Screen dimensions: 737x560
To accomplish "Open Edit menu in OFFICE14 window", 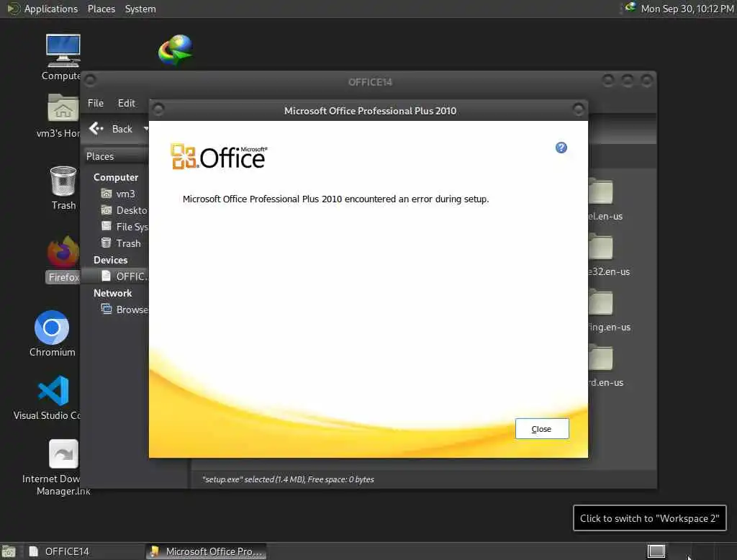I will point(127,103).
